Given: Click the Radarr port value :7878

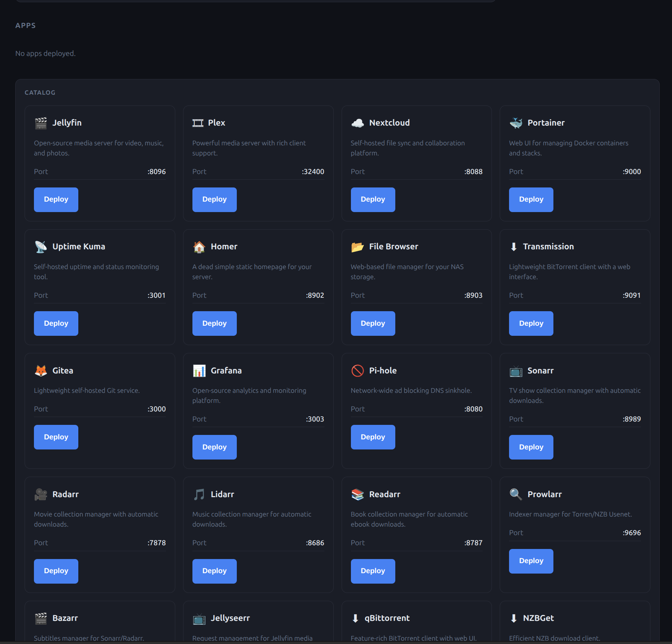Looking at the screenshot, I should [x=157, y=543].
